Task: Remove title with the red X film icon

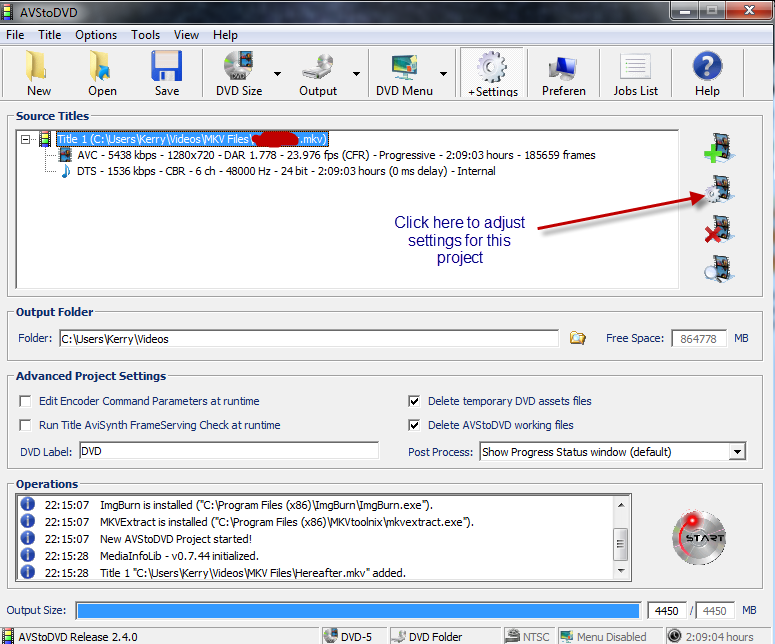Action: (x=719, y=229)
